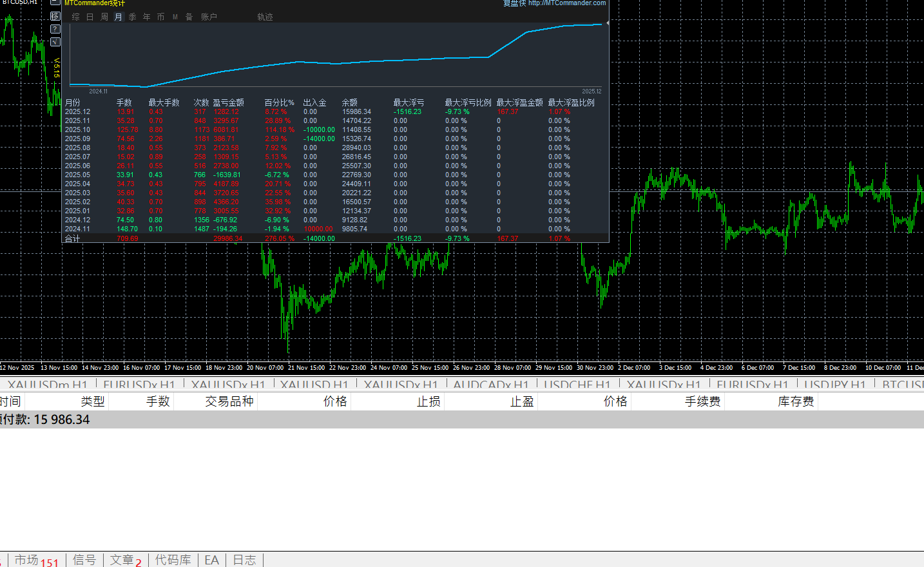924x567 pixels.
Task: Open the 币 symbol statistics tab
Action: tap(161, 17)
